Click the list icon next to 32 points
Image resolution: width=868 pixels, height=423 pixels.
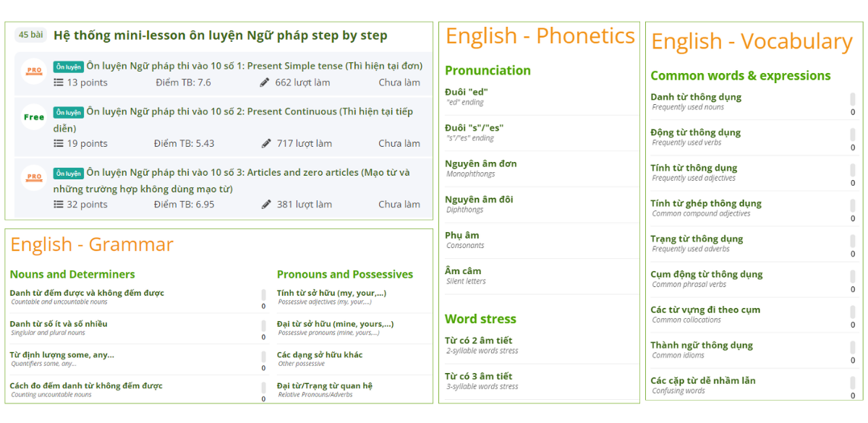[x=58, y=204]
